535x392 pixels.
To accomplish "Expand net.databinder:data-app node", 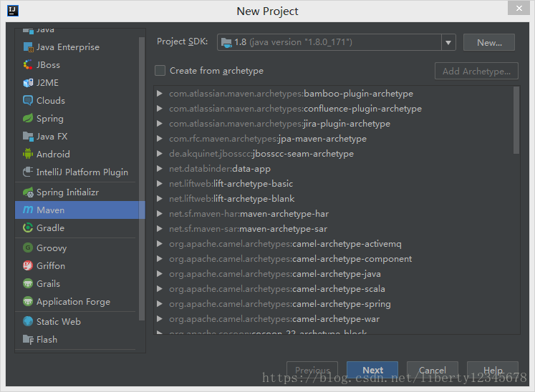I will pyautogui.click(x=159, y=168).
